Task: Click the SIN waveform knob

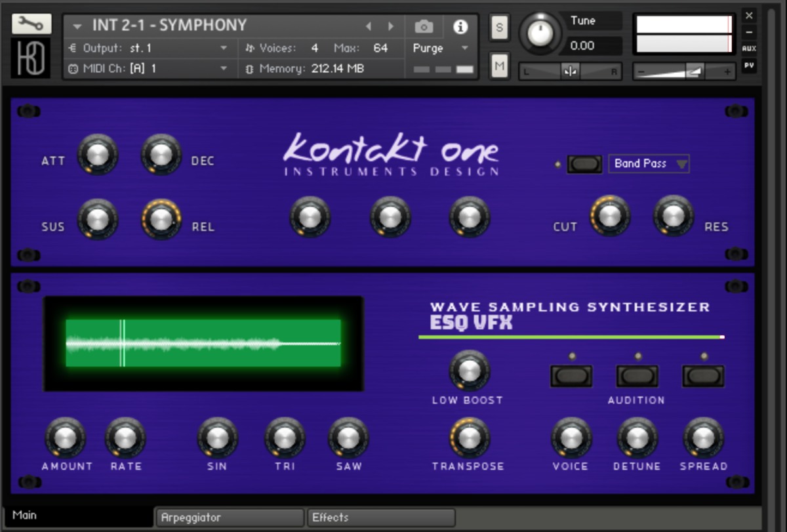Action: click(218, 438)
